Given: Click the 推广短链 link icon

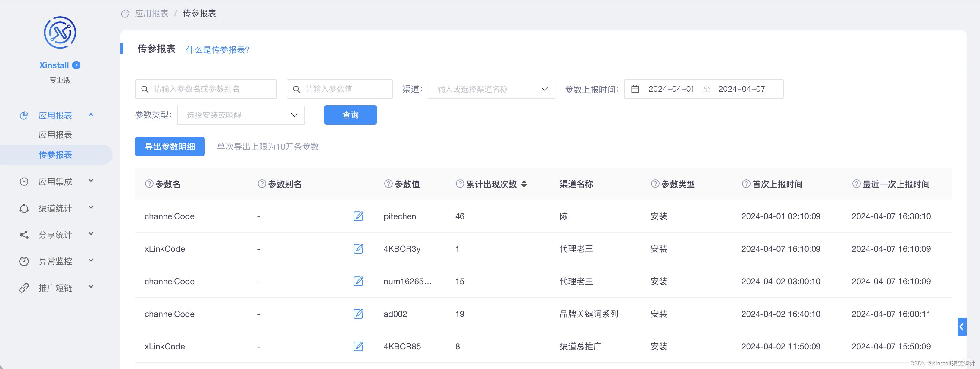Looking at the screenshot, I should pyautogui.click(x=24, y=288).
